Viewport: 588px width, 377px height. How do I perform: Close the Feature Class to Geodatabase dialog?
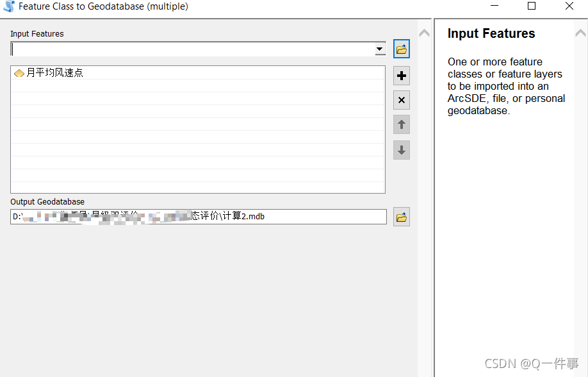pos(569,6)
